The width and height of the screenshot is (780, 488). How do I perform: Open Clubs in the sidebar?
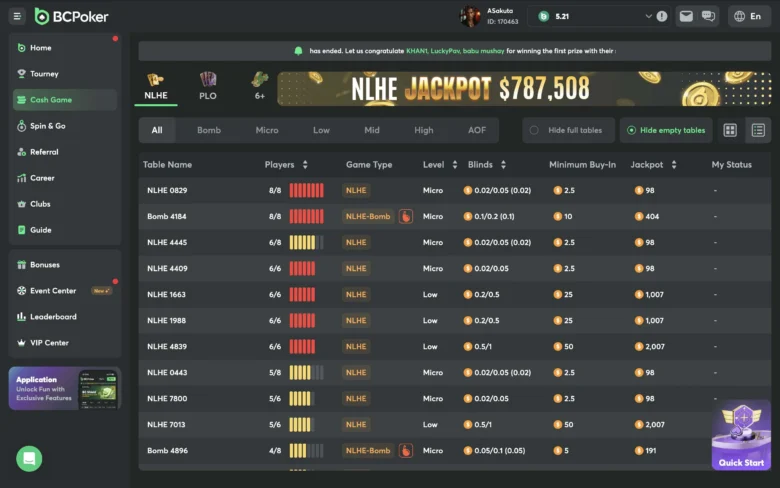click(x=65, y=204)
